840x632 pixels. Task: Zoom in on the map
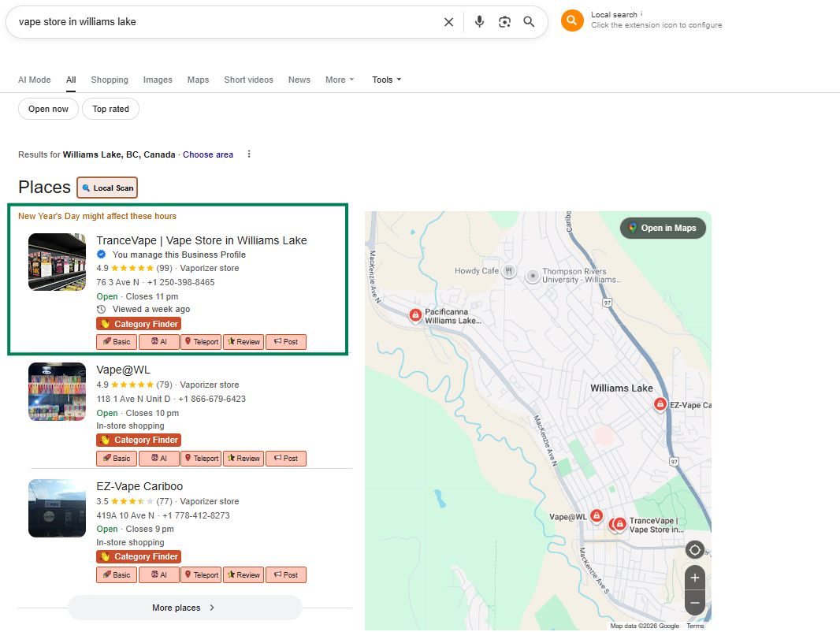(694, 578)
